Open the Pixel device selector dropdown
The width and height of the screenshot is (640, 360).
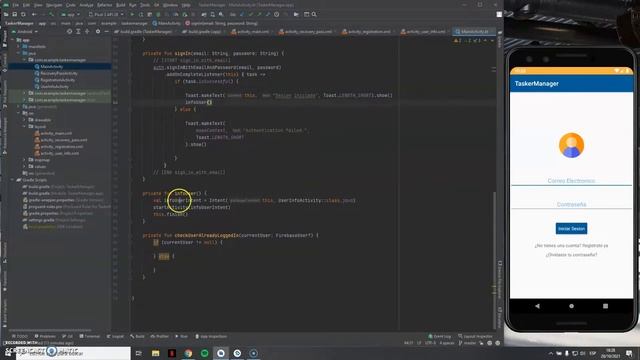[x=106, y=14]
